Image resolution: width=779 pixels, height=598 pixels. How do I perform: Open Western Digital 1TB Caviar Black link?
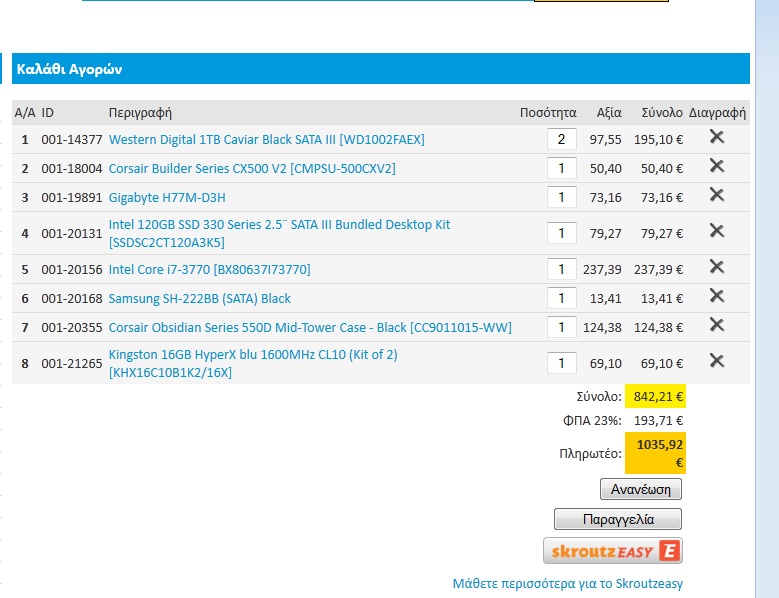[x=266, y=140]
